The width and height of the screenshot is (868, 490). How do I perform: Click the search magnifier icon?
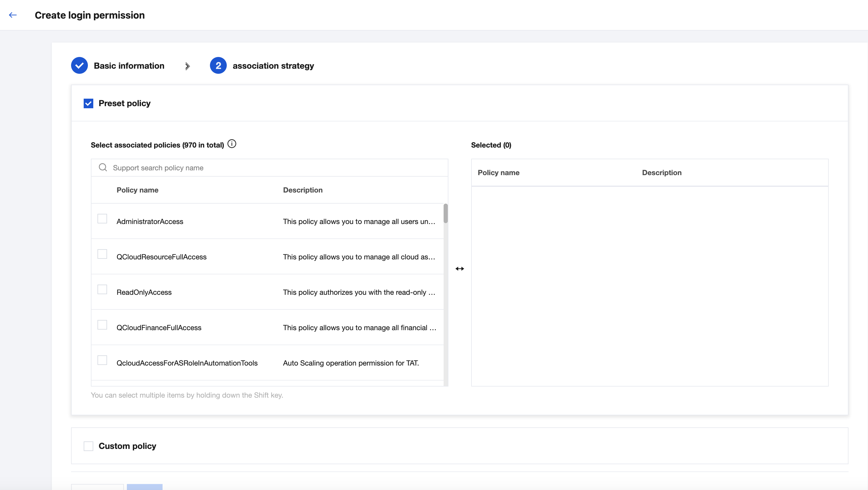103,168
